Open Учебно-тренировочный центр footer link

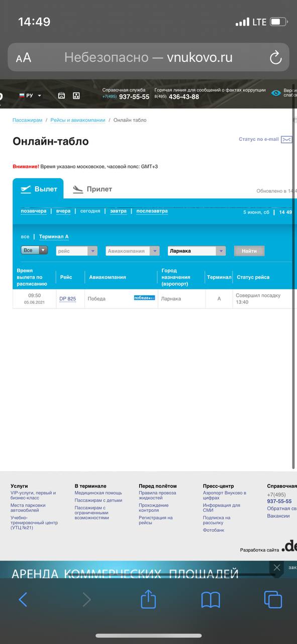pos(34,523)
